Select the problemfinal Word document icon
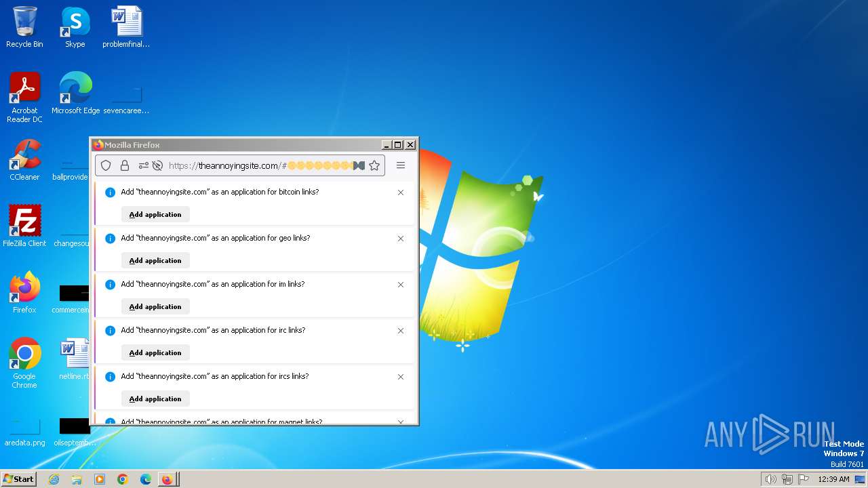This screenshot has height=488, width=868. (126, 27)
